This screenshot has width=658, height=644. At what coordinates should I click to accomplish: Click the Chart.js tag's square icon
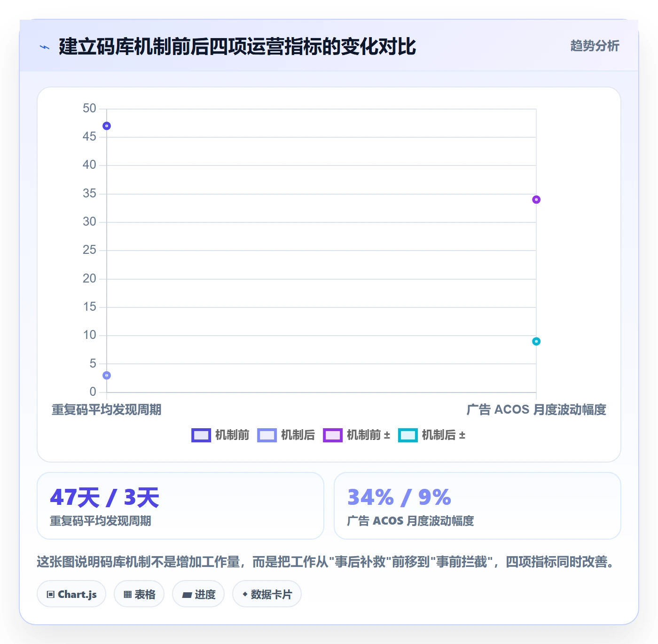pos(51,595)
